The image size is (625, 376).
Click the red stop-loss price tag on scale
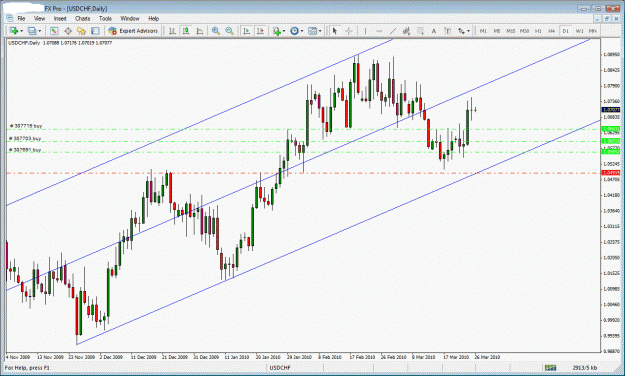pos(611,173)
